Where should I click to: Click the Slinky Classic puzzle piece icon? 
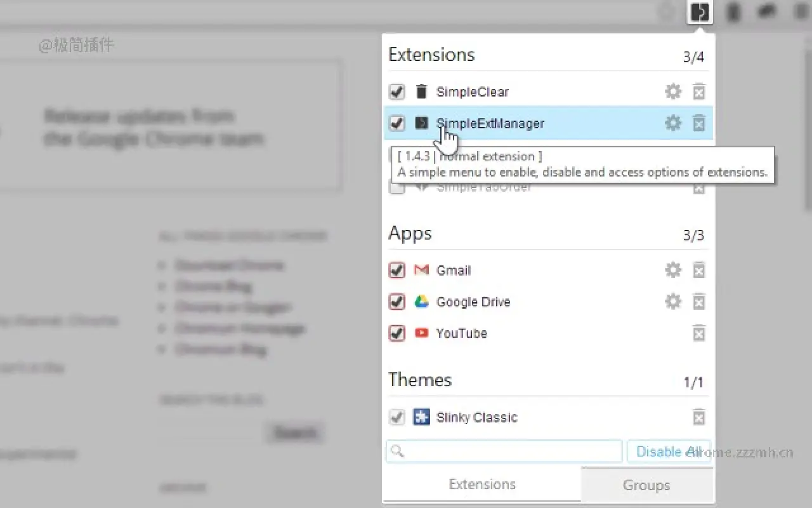coord(421,417)
